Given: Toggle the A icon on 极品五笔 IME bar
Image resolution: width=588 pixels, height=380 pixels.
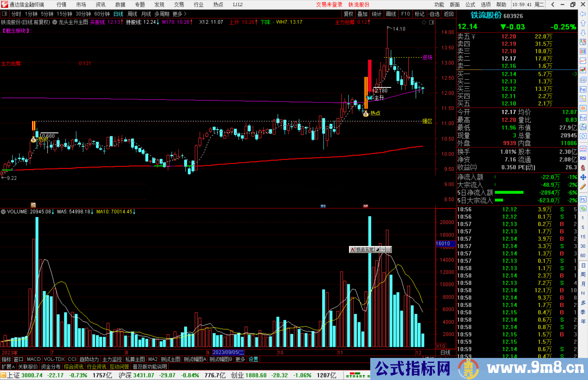Looking at the screenshot, I should [353, 250].
